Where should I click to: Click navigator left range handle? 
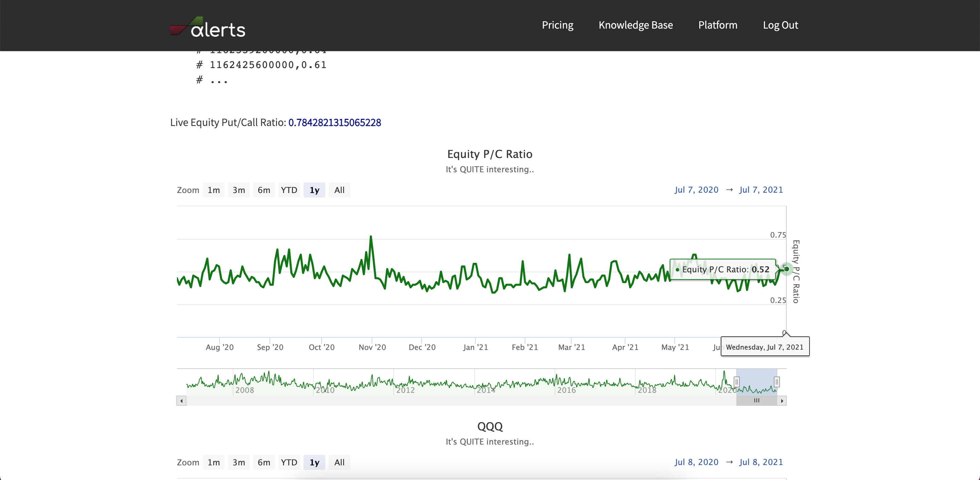tap(736, 381)
